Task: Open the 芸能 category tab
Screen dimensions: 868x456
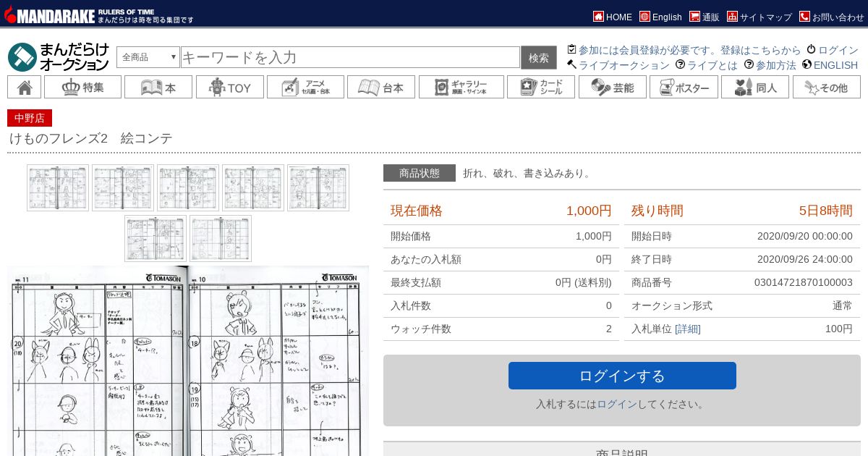Action: 613,87
